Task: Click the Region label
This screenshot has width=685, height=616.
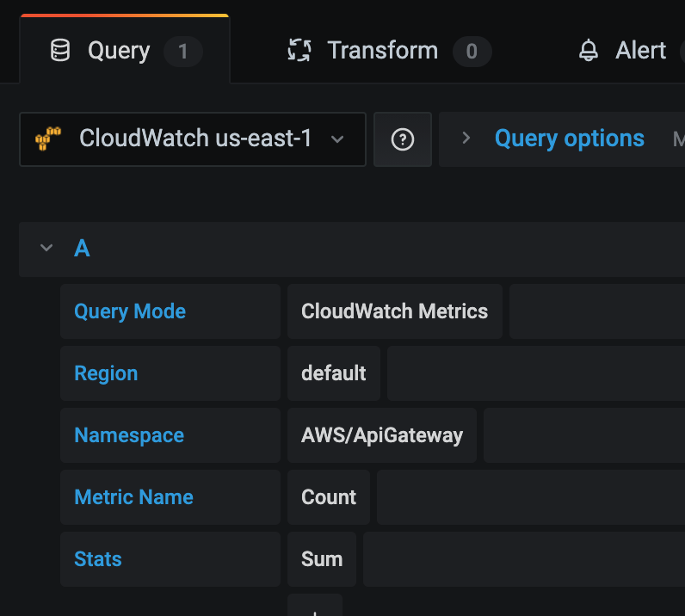Action: tap(106, 373)
